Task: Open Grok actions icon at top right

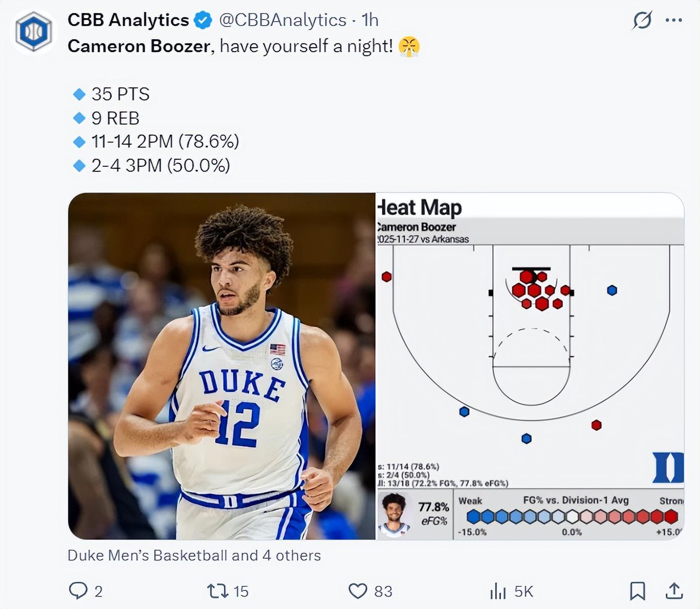Action: (x=642, y=21)
